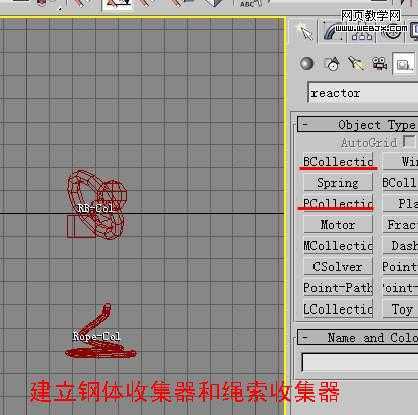Enable the AutoGrid checkbox

(x=409, y=142)
